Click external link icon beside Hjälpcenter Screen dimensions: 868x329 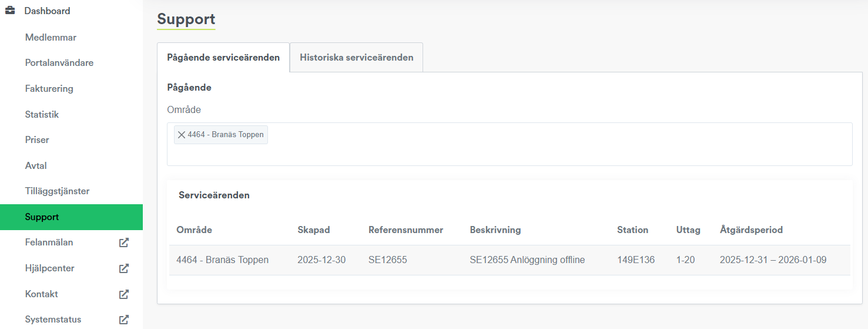coord(123,268)
